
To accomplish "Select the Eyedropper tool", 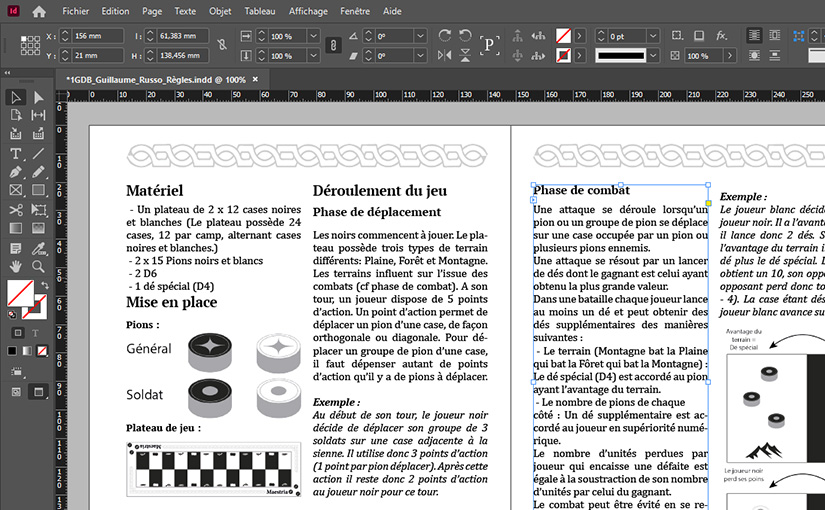I will click(x=38, y=248).
